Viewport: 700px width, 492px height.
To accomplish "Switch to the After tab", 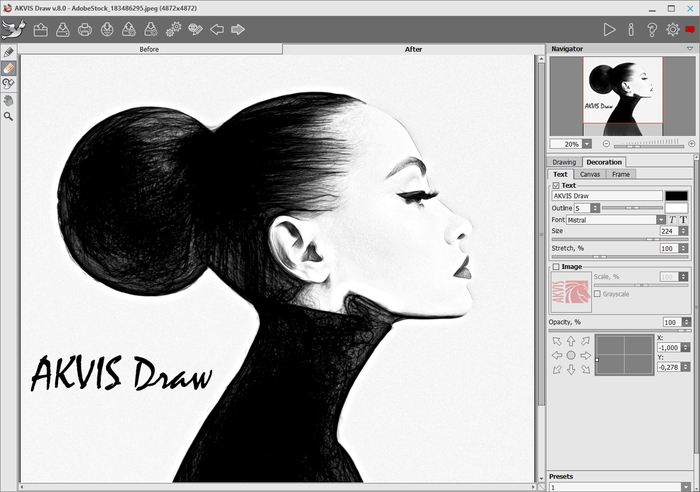I will click(413, 49).
